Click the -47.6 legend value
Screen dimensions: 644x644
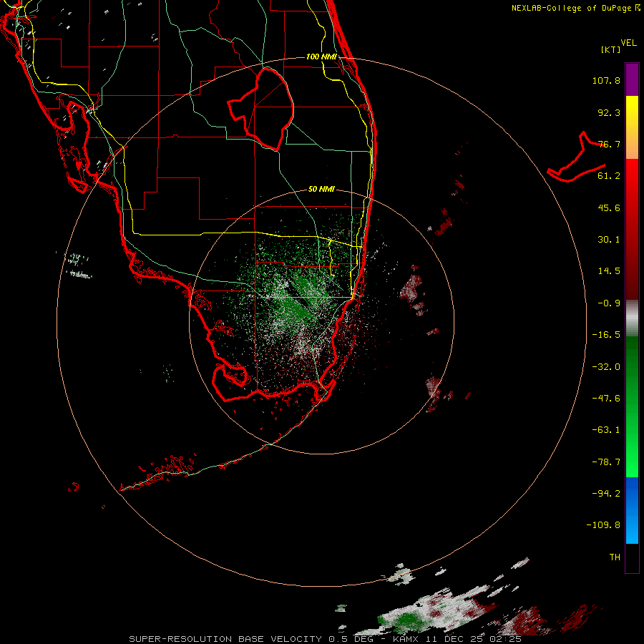tap(606, 399)
